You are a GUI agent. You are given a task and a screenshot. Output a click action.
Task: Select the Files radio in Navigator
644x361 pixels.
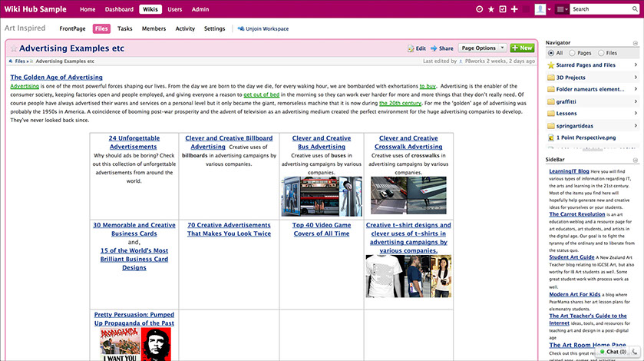click(601, 53)
